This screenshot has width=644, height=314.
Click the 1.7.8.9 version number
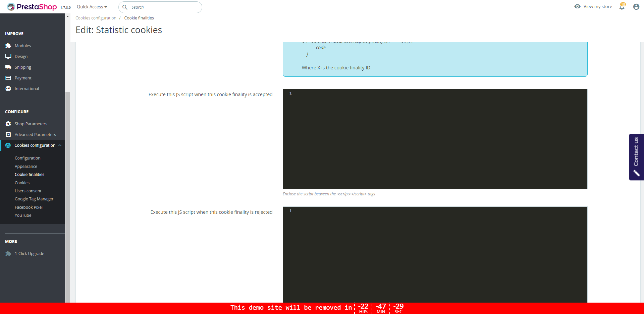click(x=66, y=7)
